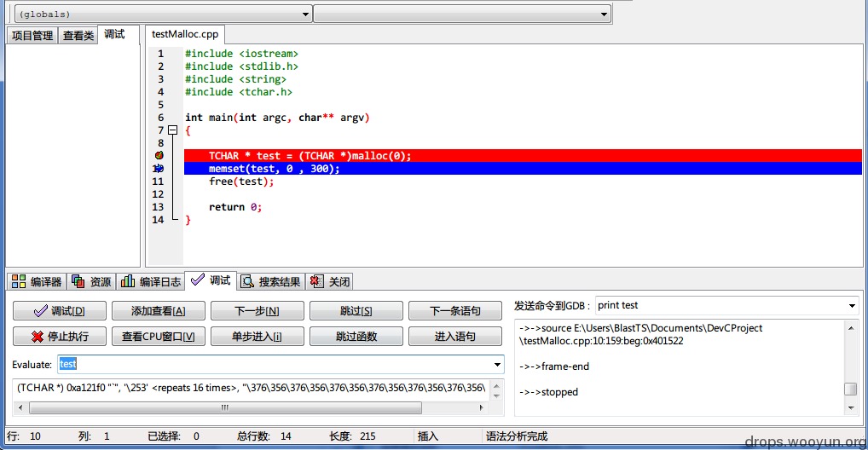The image size is (868, 450).
Task: Click the 下一步[N] next step button
Action: pyautogui.click(x=257, y=311)
